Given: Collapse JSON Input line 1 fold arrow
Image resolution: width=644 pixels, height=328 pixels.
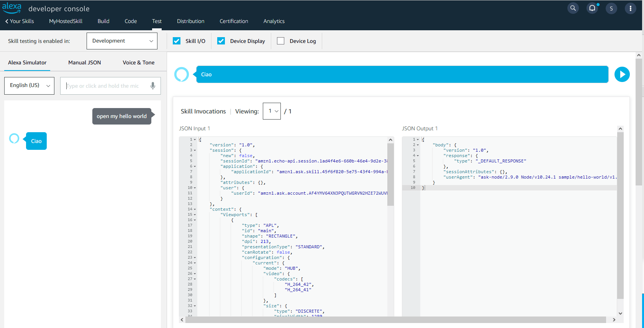Looking at the screenshot, I should tap(195, 139).
